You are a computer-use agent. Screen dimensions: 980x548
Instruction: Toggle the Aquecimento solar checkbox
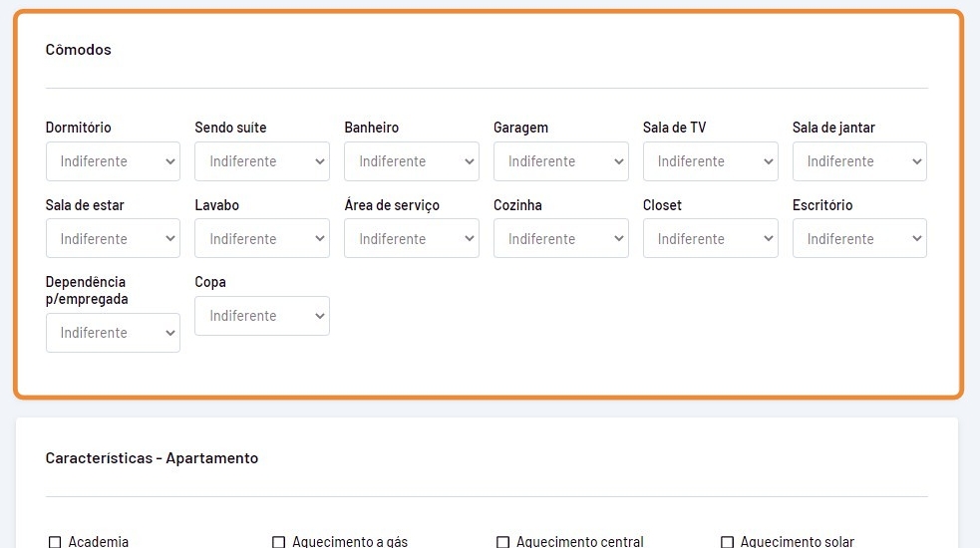[727, 542]
